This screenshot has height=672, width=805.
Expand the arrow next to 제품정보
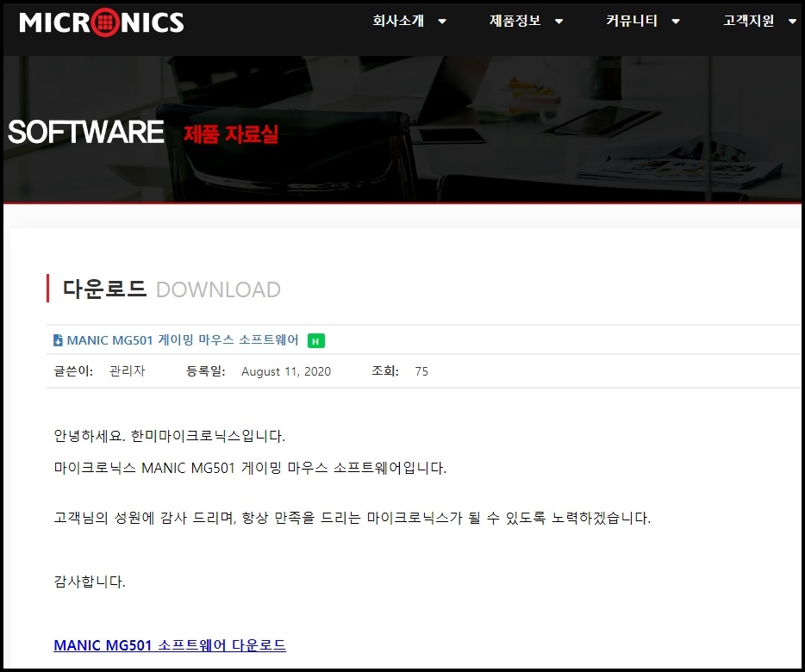point(559,22)
